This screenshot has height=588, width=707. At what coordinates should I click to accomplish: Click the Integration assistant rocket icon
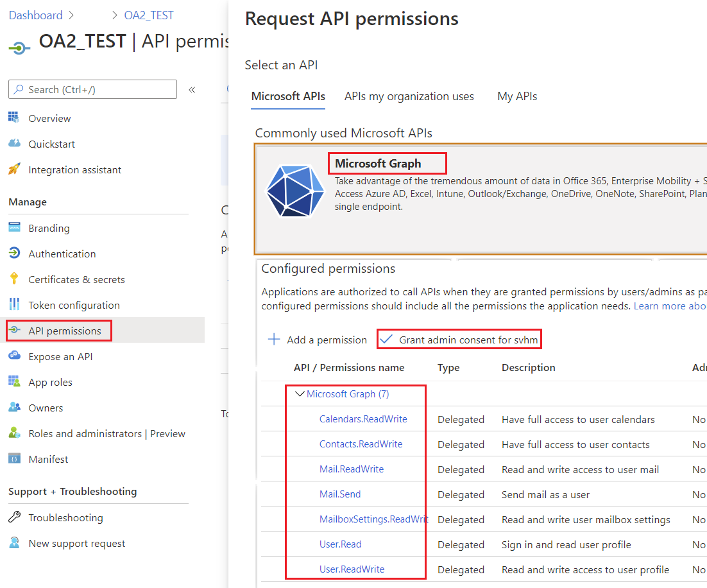[14, 169]
